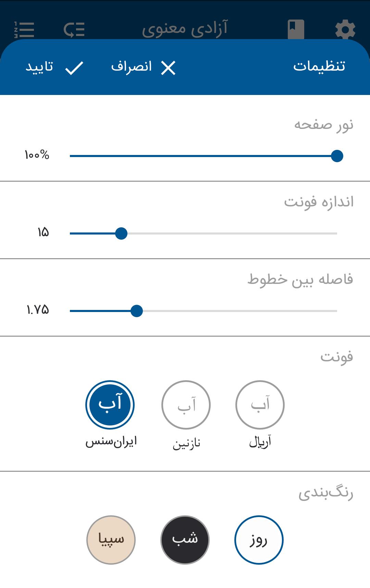Select the روز day theme
Viewport: 370px width, 588px height.
pos(259,540)
